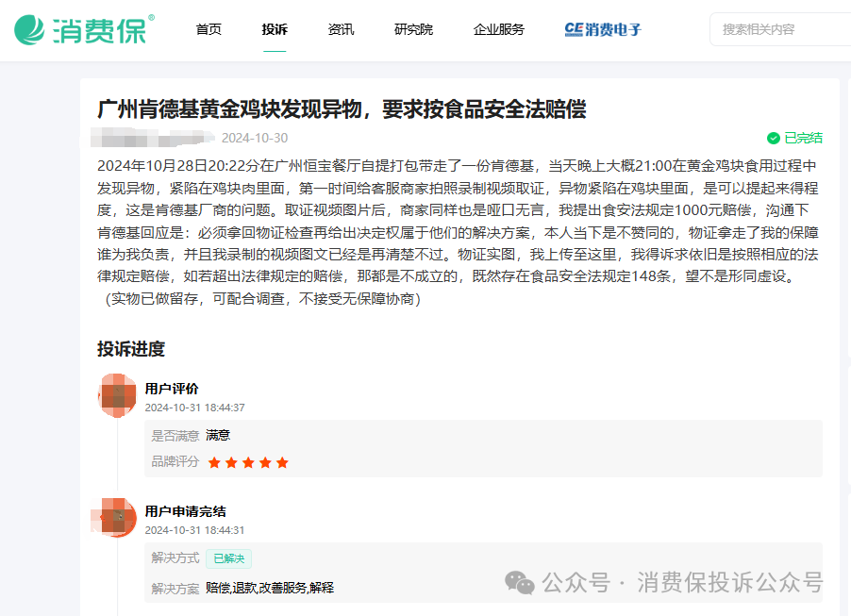Open the 研究院 section
The image size is (851, 616).
click(x=413, y=29)
